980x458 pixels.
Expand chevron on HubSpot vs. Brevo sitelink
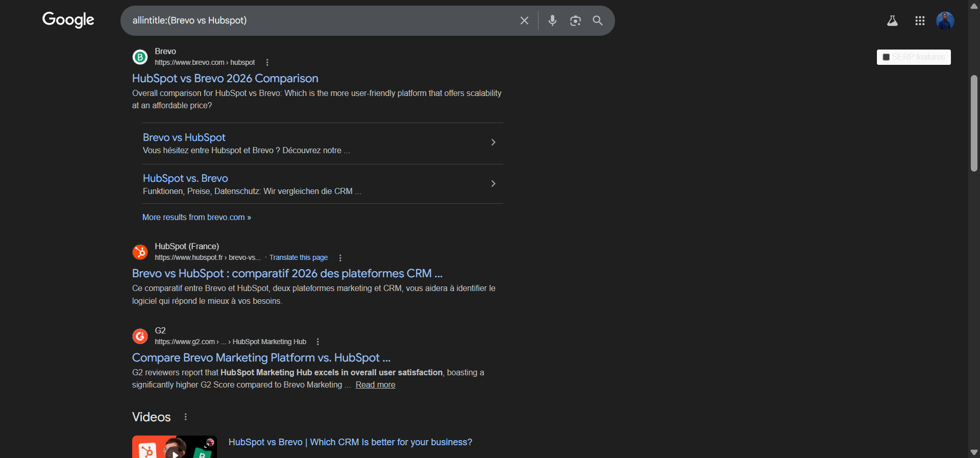[493, 183]
